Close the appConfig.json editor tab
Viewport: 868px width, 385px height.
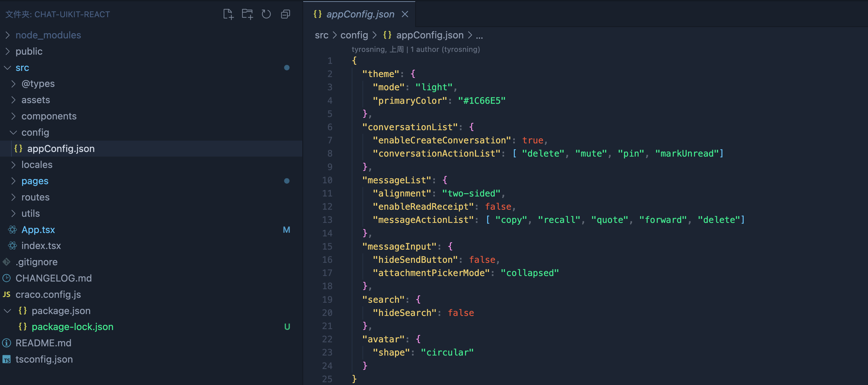click(x=405, y=14)
